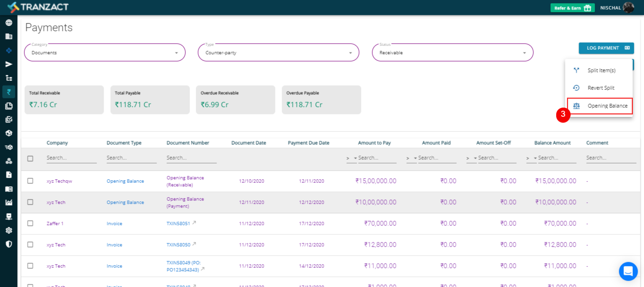Tick checkbox for TXIN58050 row
This screenshot has height=287, width=644.
coord(30,244)
